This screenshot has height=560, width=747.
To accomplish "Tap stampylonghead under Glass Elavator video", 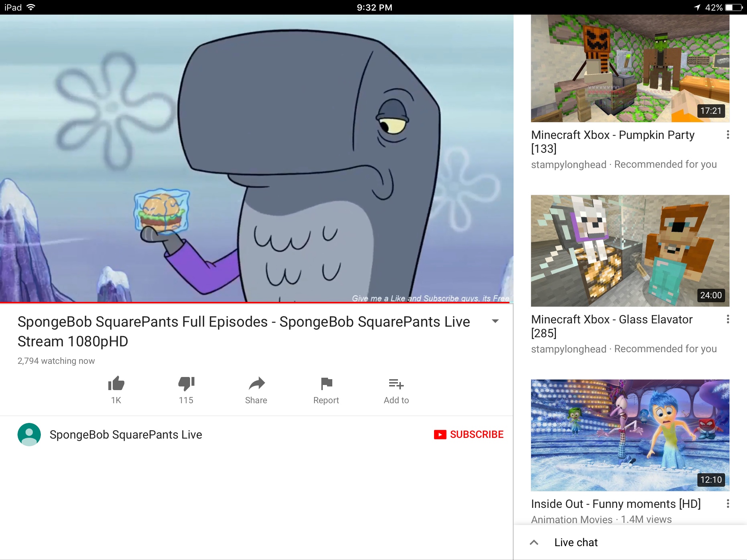I will pos(569,349).
